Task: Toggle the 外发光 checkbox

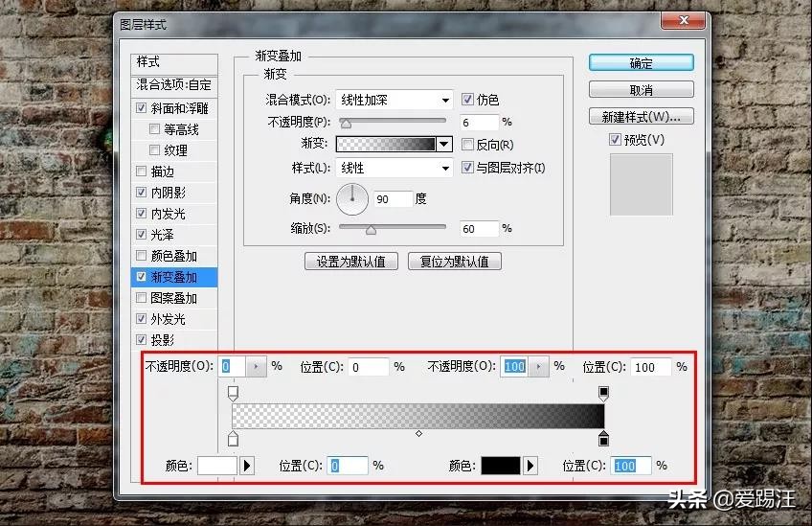Action: (141, 319)
